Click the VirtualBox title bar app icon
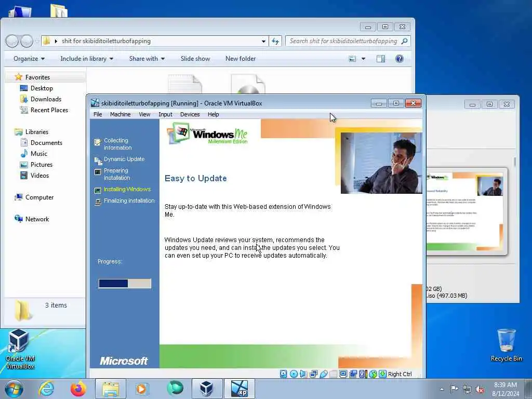532x399 pixels. 95,103
